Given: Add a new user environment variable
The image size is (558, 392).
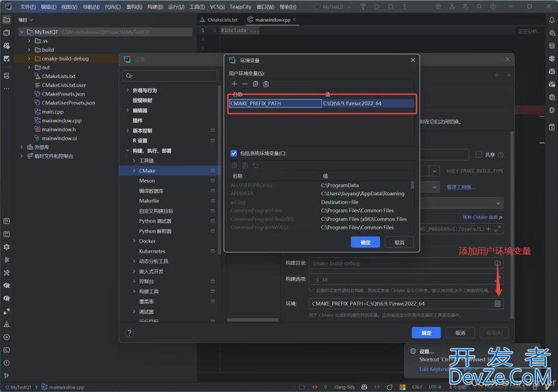Looking at the screenshot, I should [234, 84].
